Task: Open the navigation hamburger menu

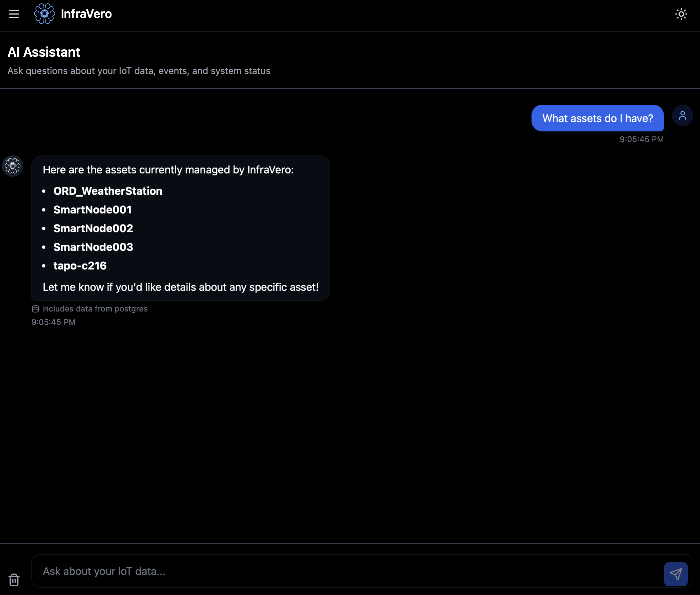Action: click(14, 14)
